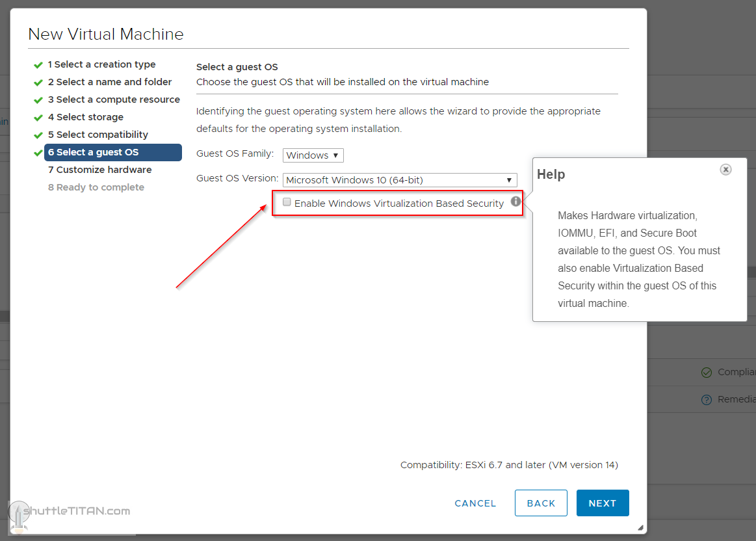Open the Guest OS Family dropdown

313,155
